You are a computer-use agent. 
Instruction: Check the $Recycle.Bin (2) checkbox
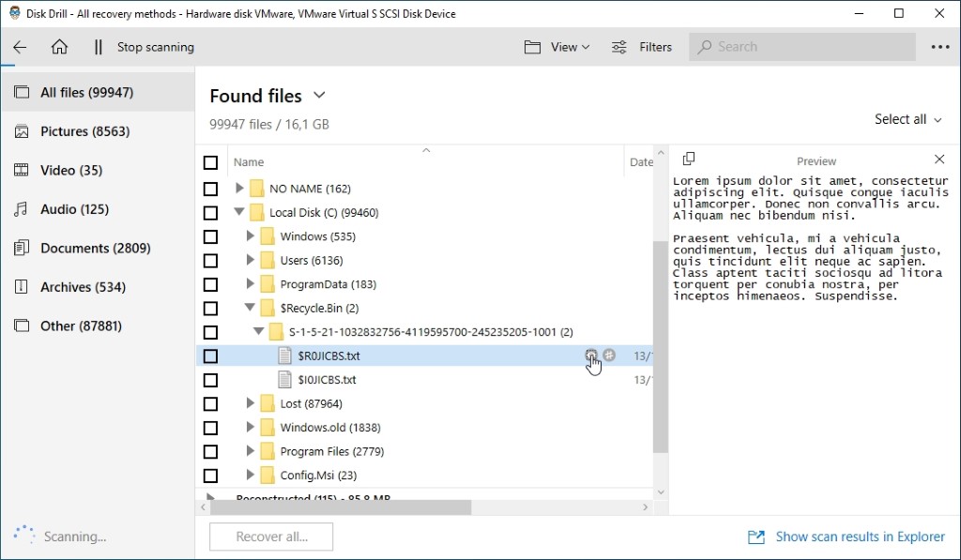click(x=210, y=309)
